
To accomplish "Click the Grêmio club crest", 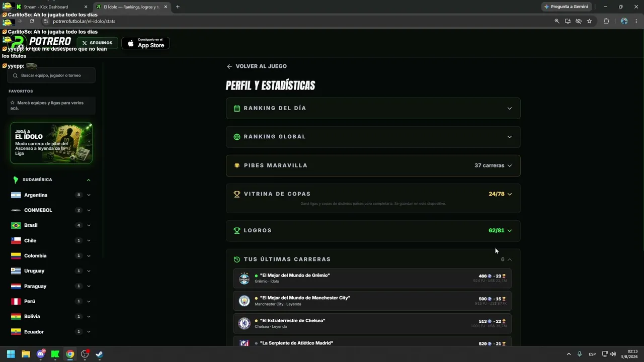I will pos(244,279).
